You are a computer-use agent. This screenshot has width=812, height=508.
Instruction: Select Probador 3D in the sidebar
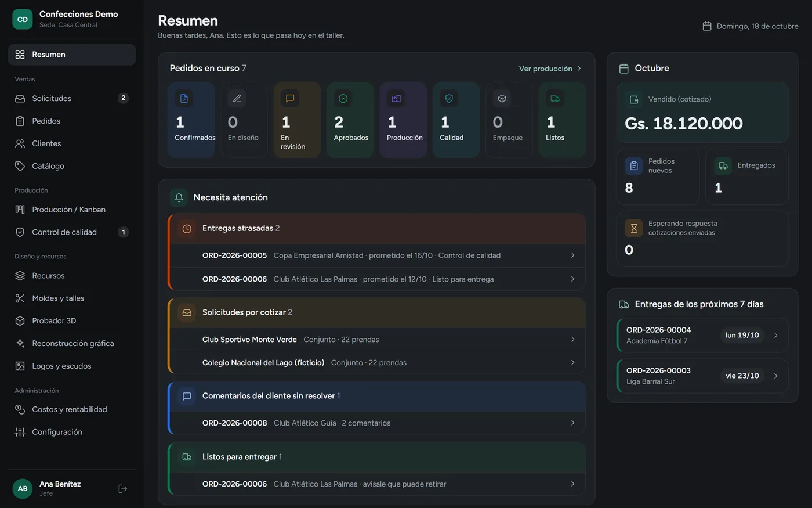coord(72,320)
